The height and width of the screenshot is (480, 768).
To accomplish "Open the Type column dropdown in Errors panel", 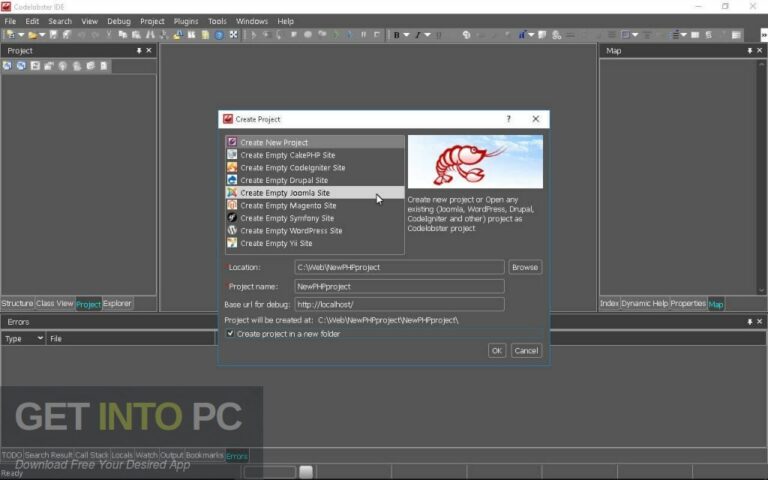I will point(40,338).
